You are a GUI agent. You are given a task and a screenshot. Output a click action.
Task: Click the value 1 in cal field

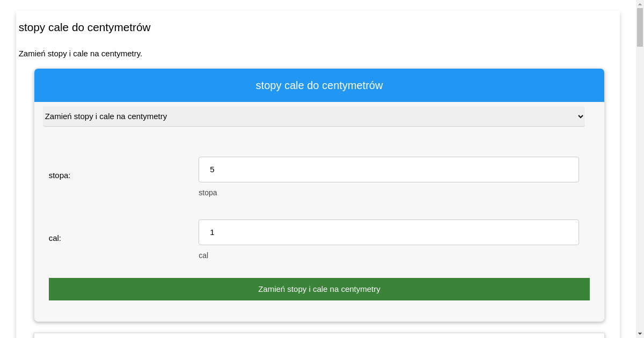pos(212,232)
